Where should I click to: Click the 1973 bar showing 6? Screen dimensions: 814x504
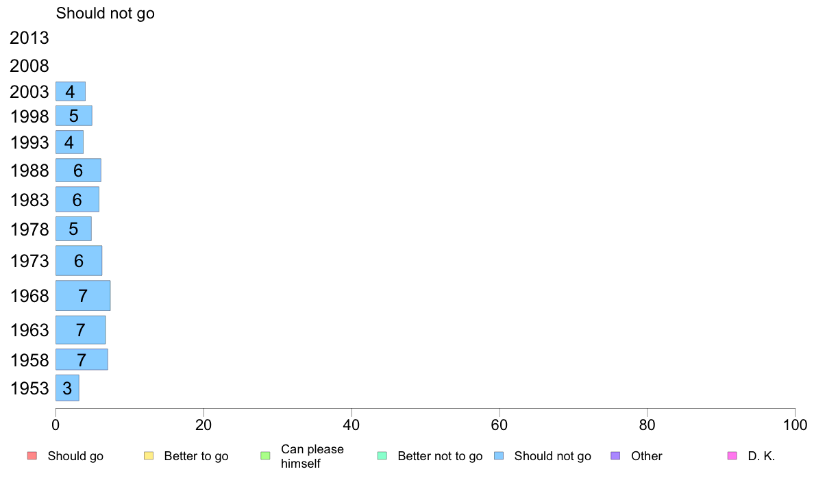[x=79, y=261]
